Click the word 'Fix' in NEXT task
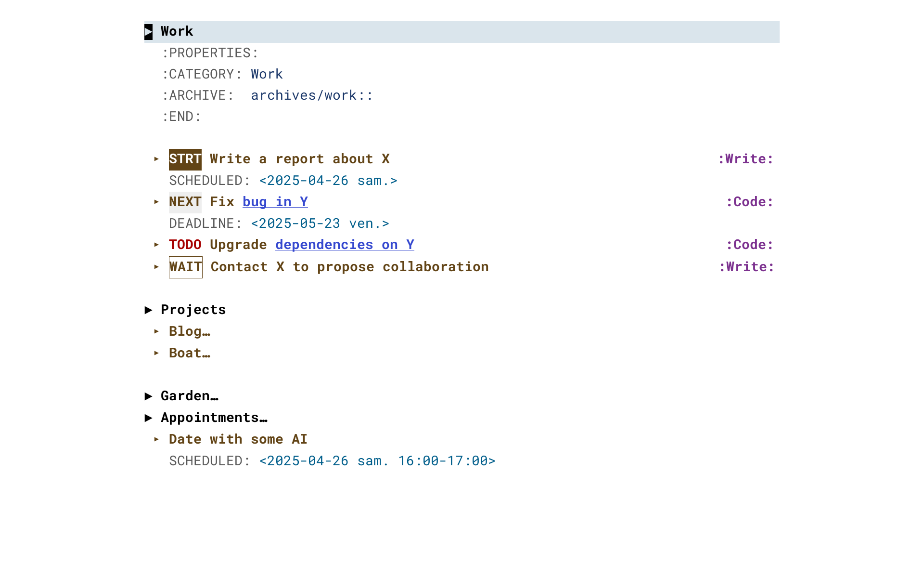 (x=222, y=202)
